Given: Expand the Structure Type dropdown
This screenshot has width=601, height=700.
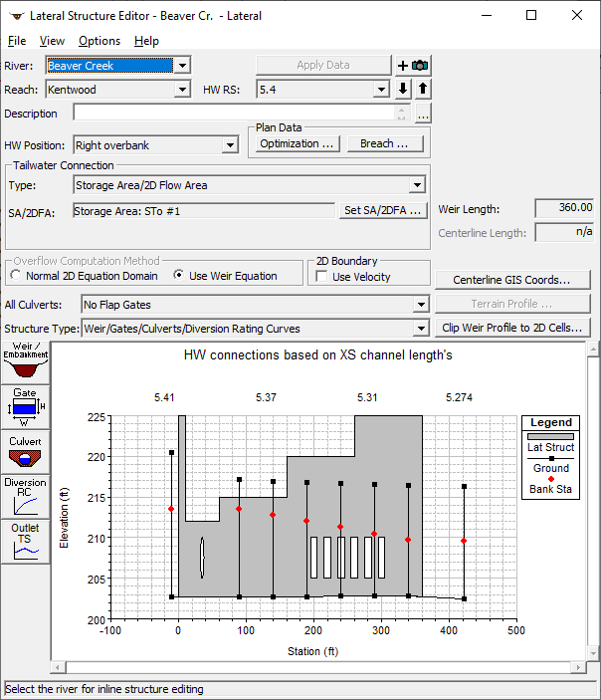Looking at the screenshot, I should coord(422,329).
